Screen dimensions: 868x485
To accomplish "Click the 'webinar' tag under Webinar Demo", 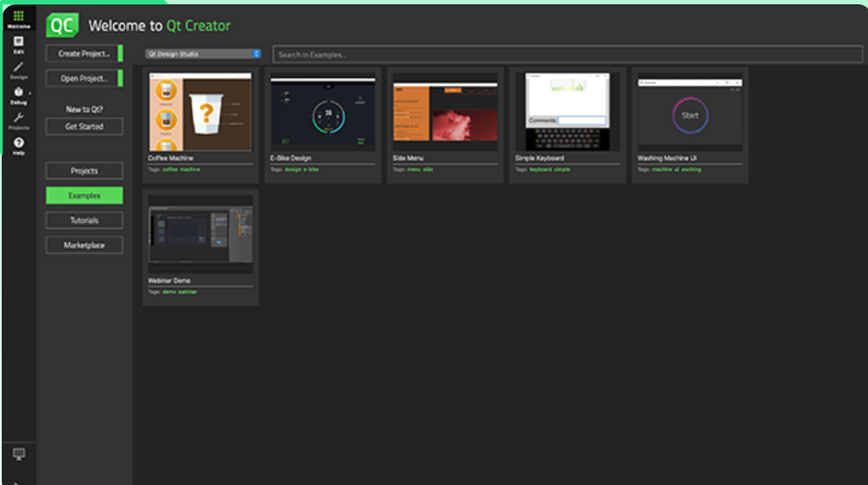I will coord(187,292).
